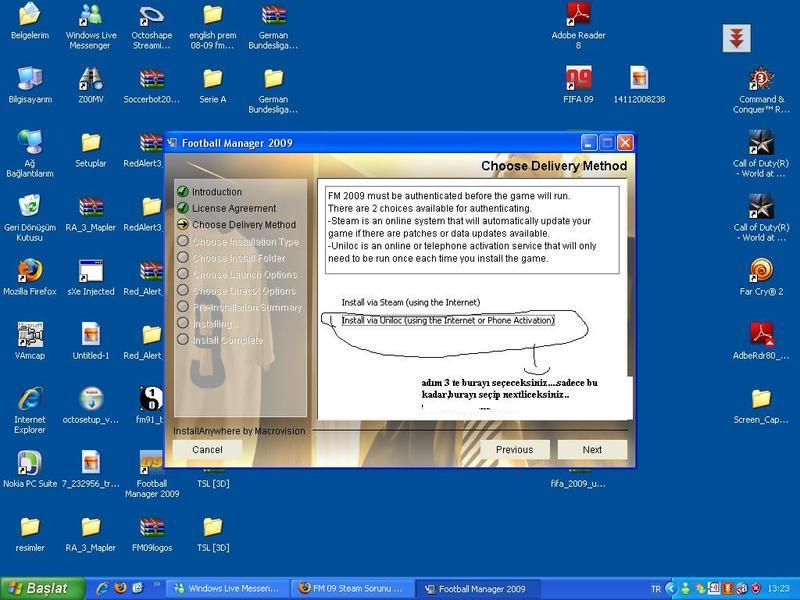Select Setuplar folder icon
800x600 pixels.
91,150
